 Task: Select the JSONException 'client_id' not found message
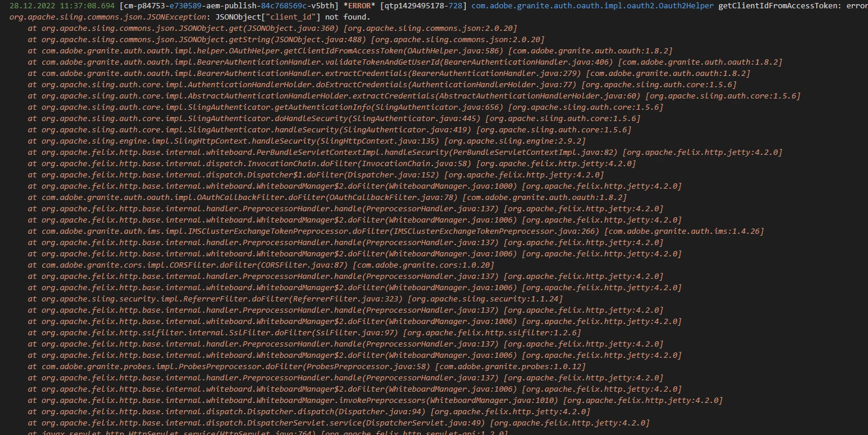[190, 17]
